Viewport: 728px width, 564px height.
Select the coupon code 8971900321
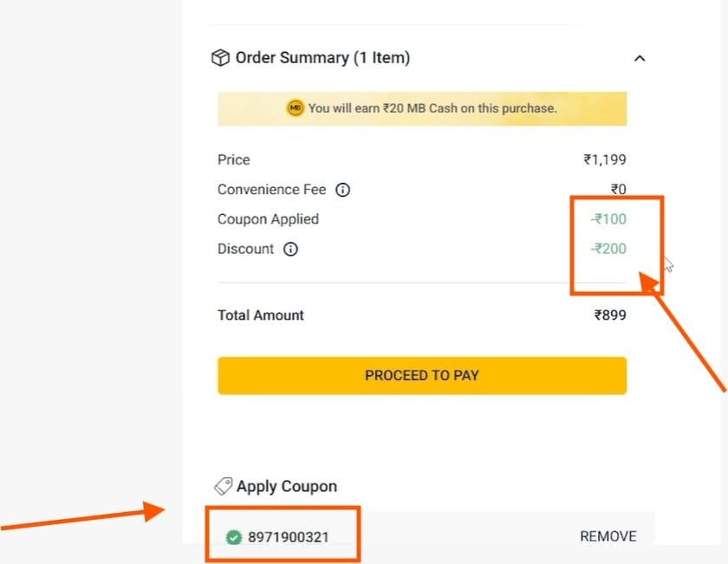coord(289,537)
